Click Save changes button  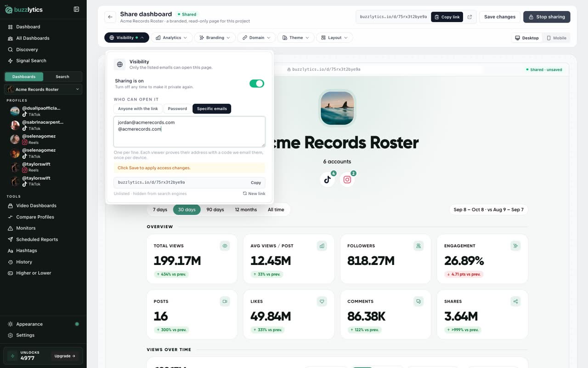[500, 17]
